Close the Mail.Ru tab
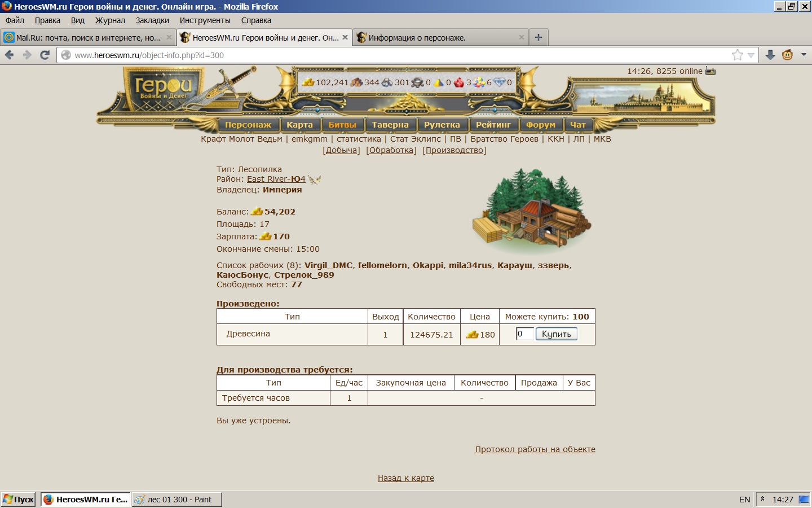812x508 pixels. coord(169,37)
